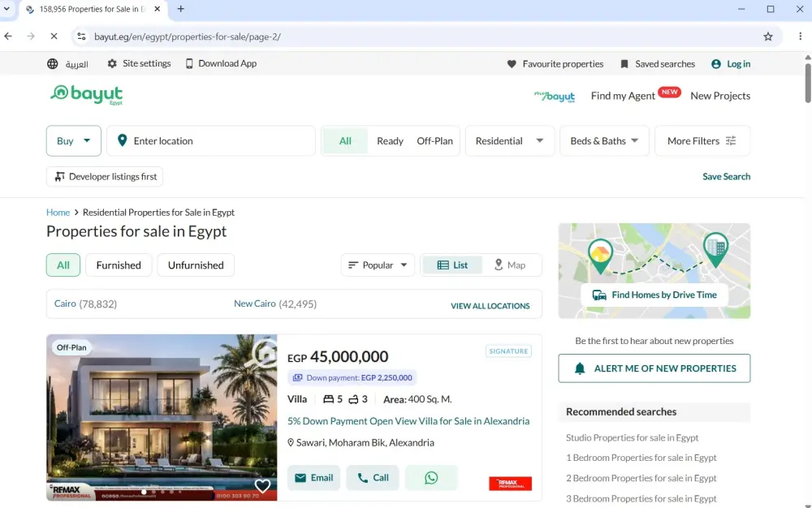Viewport: 812px width, 508px height.
Task: Open 2 Bedroom Properties for sale in Egypt
Action: pos(641,478)
